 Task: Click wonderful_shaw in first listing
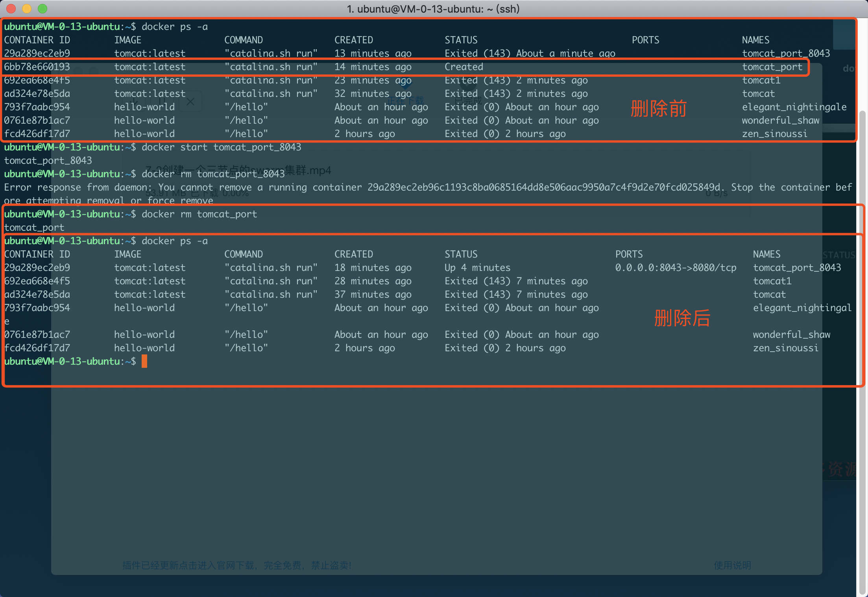coord(781,120)
